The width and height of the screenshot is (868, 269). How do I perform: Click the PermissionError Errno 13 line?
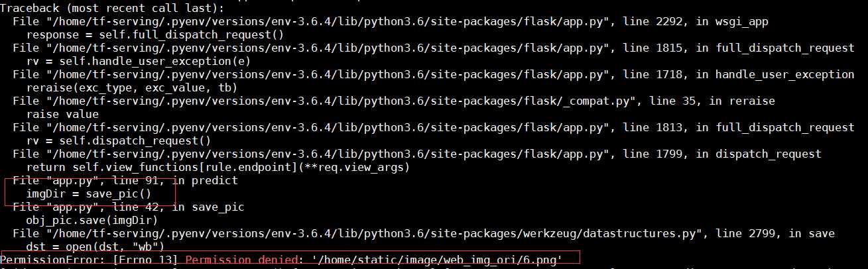pos(282,260)
